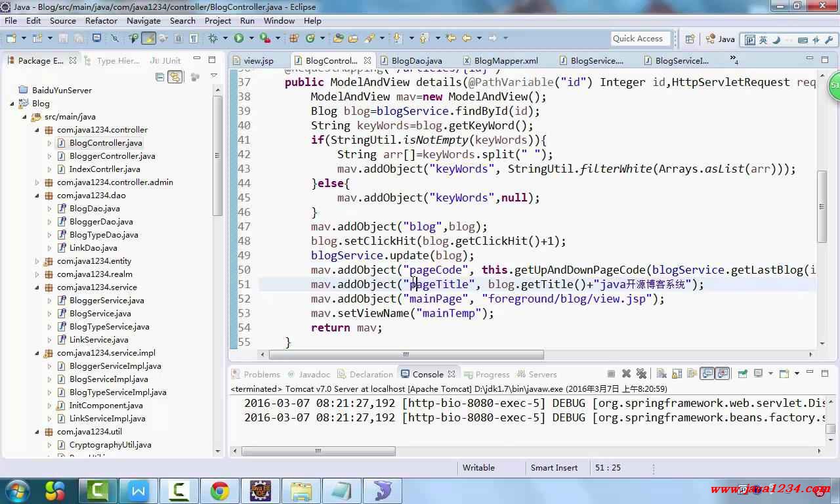Click the Console horizontal scrollbar thumb

[x=318, y=451]
